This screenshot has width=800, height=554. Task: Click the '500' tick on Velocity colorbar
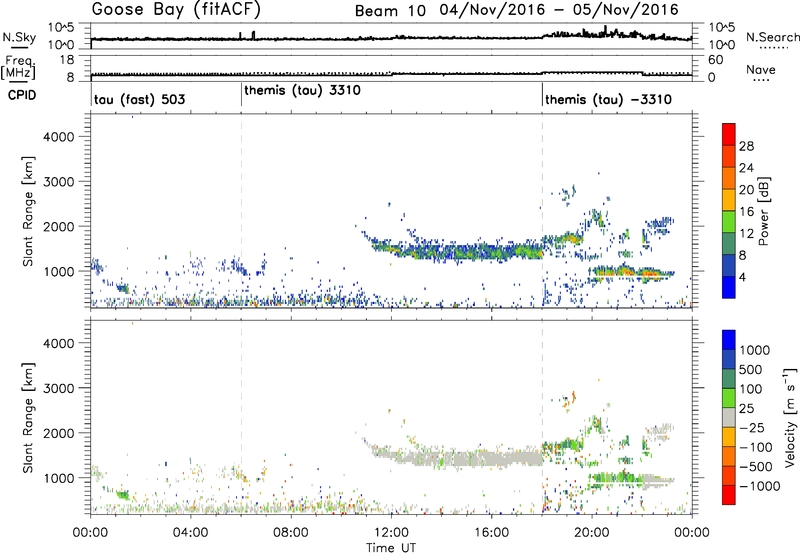tap(753, 370)
